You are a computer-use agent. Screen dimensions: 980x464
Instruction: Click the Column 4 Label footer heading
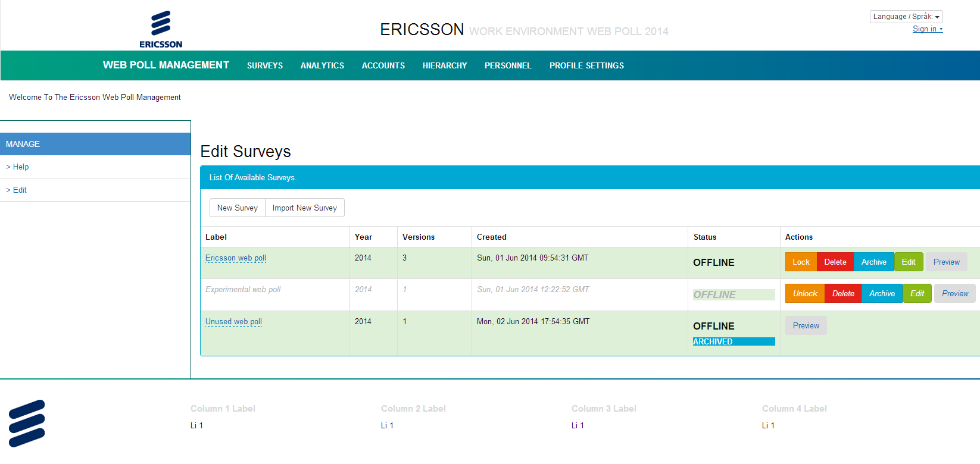point(794,409)
